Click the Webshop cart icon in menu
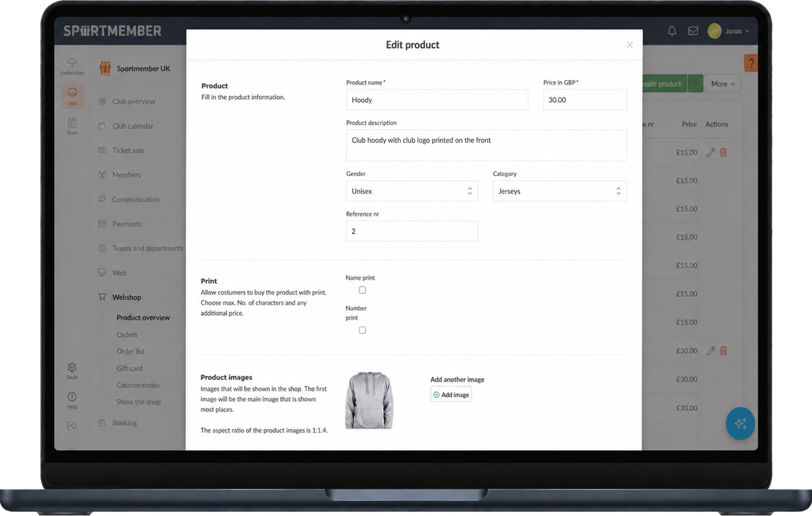The width and height of the screenshot is (812, 516). click(x=102, y=297)
